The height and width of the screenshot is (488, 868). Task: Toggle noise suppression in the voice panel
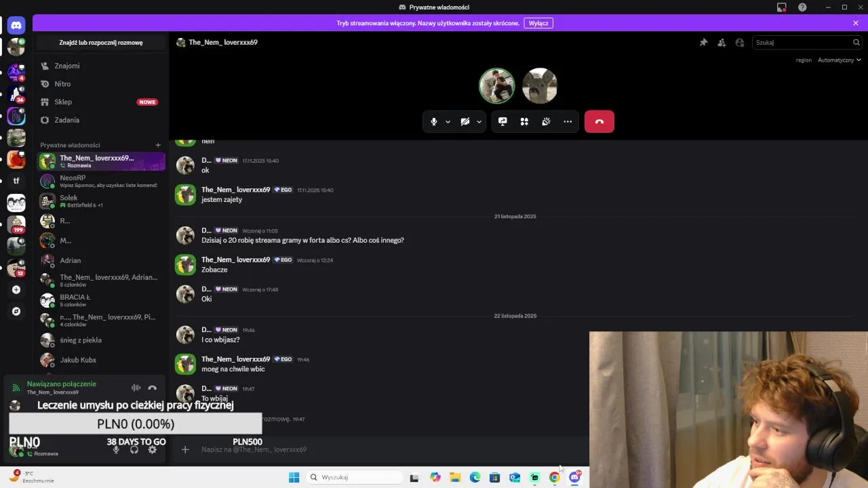pyautogui.click(x=136, y=388)
